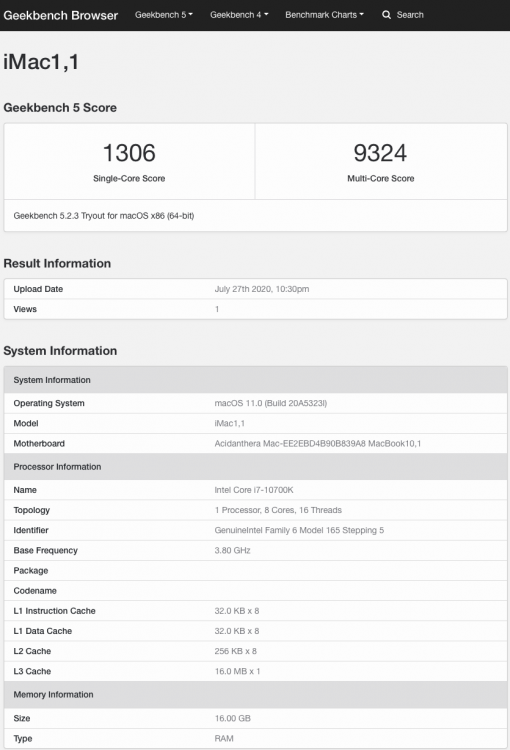Click the Identifier row label
This screenshot has height=750, width=510.
pos(31,530)
